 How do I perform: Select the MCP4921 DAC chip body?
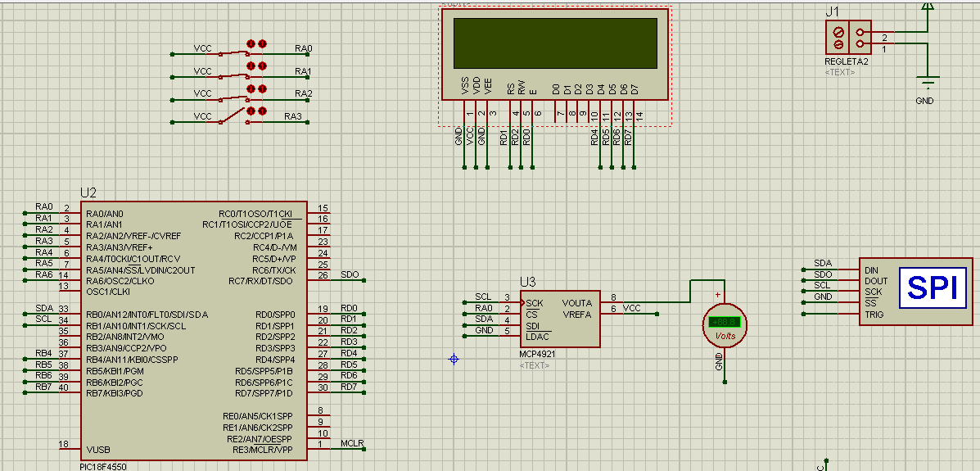coord(560,319)
